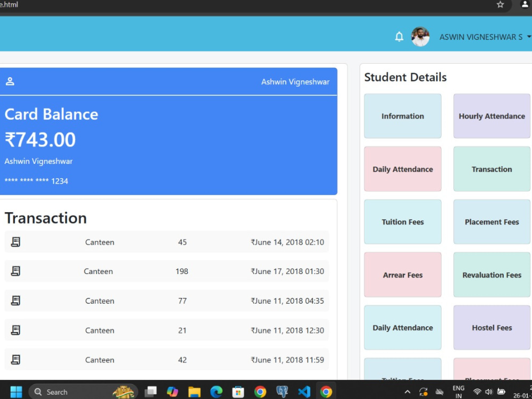Select the June 11, 2018 04:35 transaction date
The width and height of the screenshot is (532, 399).
point(287,301)
